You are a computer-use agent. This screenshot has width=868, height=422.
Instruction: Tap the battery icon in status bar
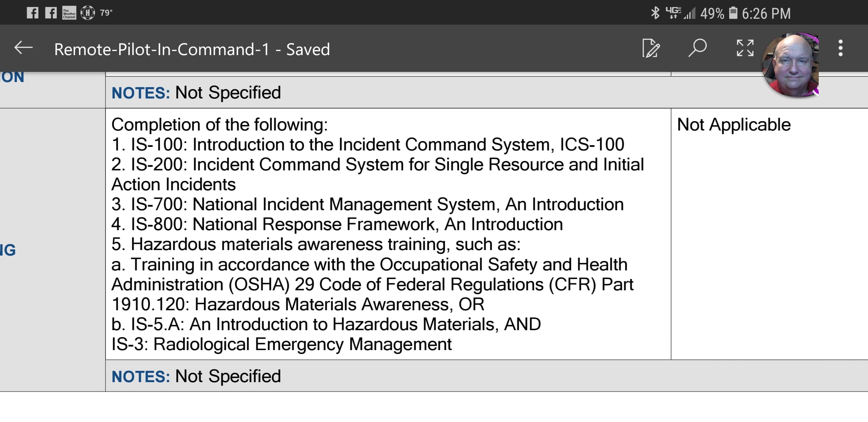[733, 13]
